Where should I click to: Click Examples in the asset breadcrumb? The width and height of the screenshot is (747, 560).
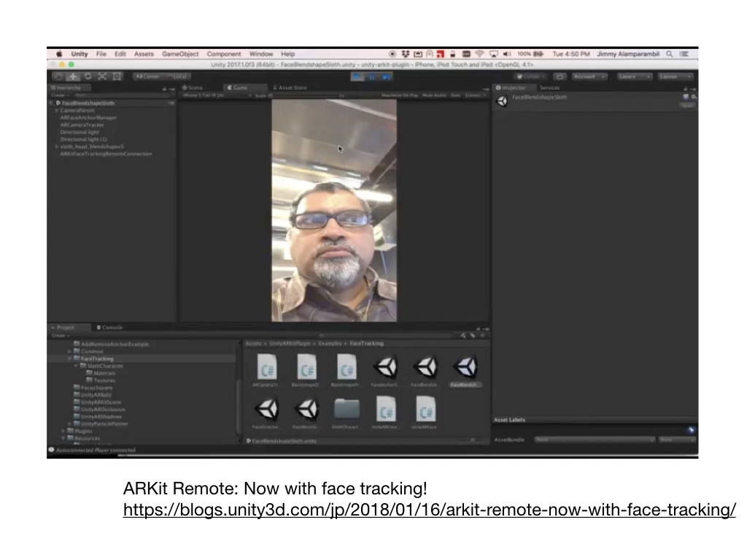coord(330,343)
